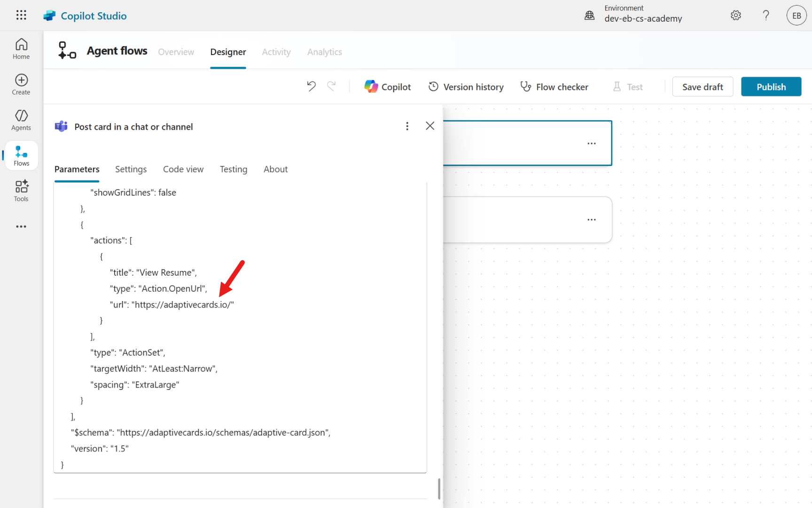Click the Publish button

pyautogui.click(x=771, y=87)
